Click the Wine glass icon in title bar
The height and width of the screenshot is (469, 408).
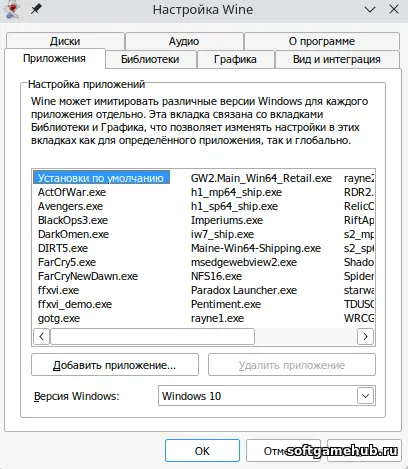click(12, 9)
